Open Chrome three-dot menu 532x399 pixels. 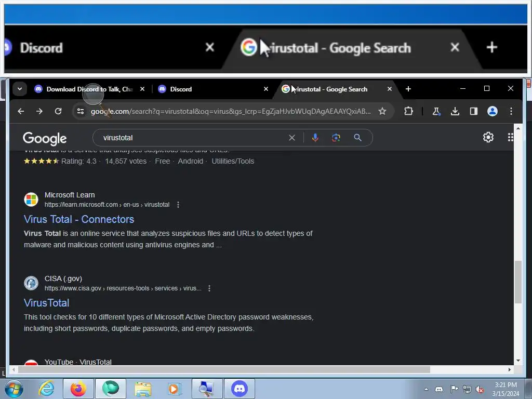(511, 111)
